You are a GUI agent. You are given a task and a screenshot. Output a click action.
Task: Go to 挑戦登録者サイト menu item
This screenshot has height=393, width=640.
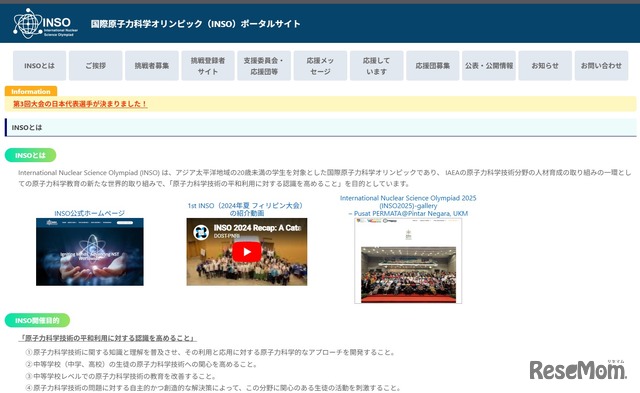(x=208, y=66)
